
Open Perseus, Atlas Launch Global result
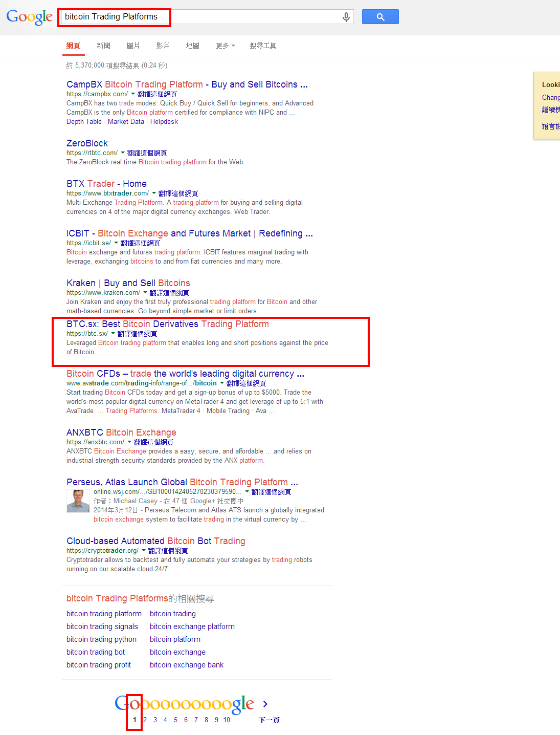[182, 482]
